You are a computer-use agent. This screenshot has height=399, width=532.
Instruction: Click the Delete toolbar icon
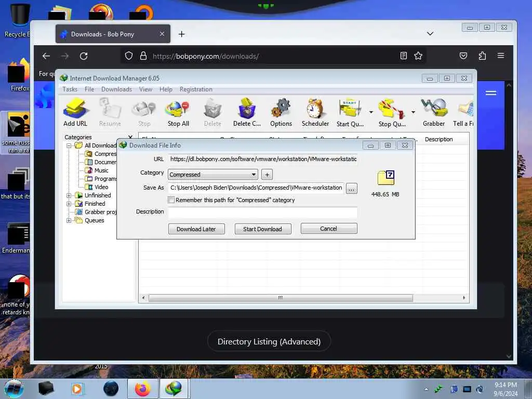pos(212,112)
